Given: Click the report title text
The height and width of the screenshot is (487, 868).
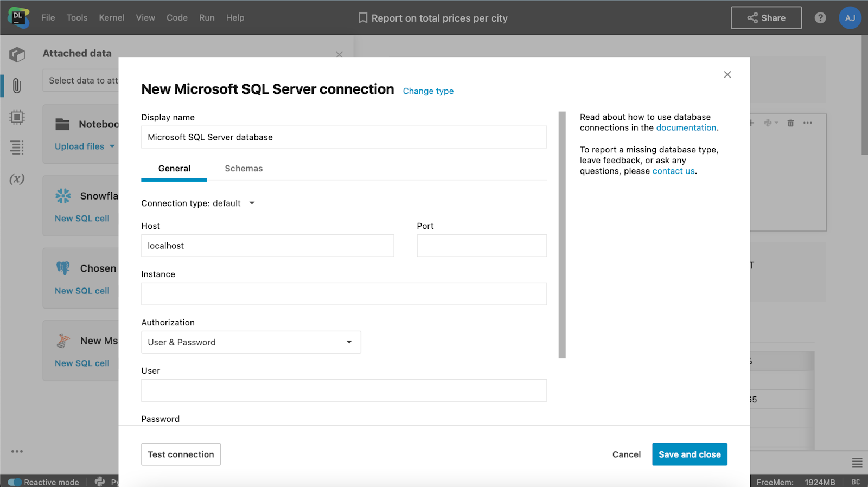Looking at the screenshot, I should point(439,18).
